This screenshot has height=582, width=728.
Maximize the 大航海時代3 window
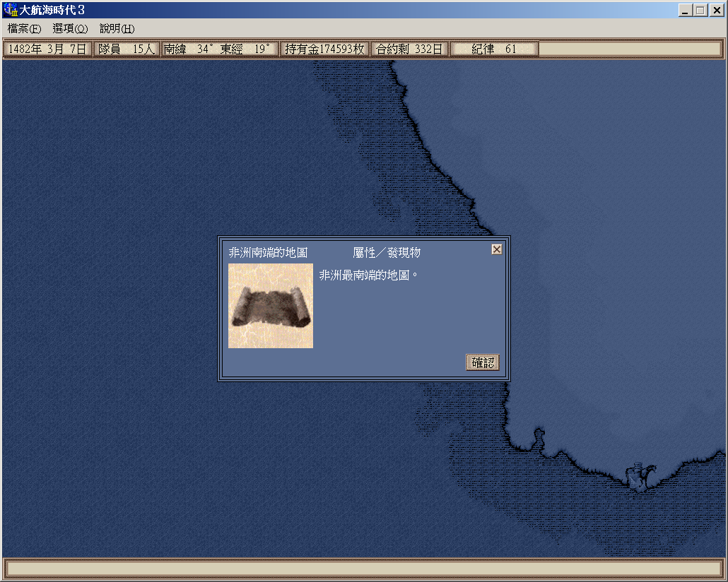pos(700,11)
